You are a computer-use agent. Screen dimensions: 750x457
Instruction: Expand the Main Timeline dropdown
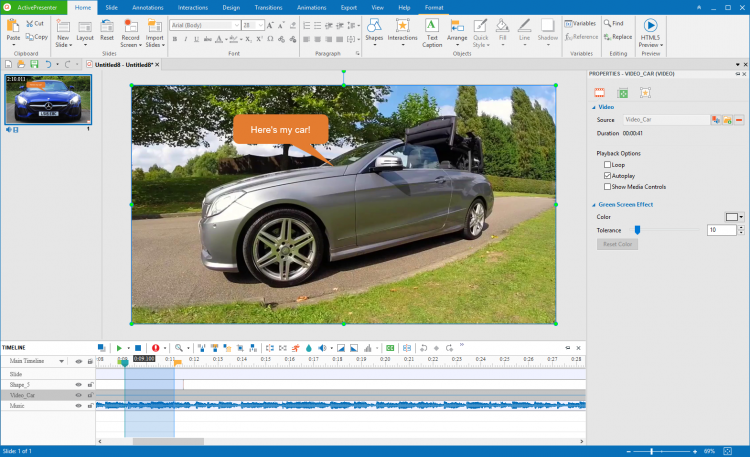(x=62, y=361)
